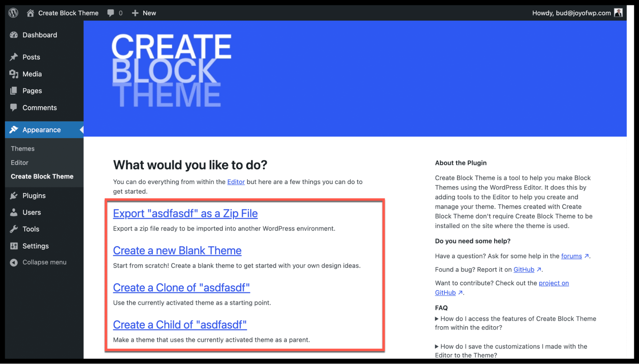Select the Themes menu item
Screen dimensions: 639x364
22,148
